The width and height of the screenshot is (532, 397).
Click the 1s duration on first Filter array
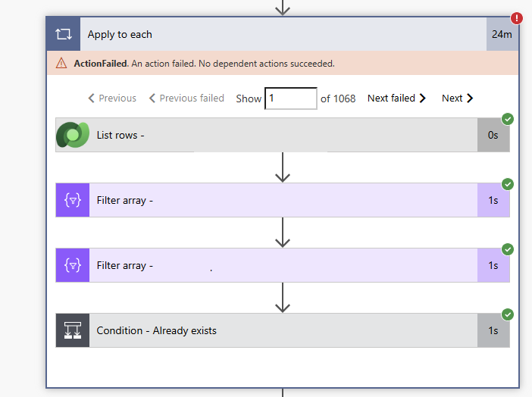[x=493, y=200]
